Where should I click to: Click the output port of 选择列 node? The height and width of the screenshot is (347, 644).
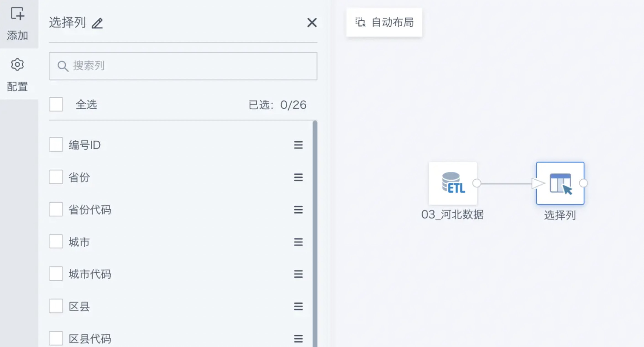583,183
